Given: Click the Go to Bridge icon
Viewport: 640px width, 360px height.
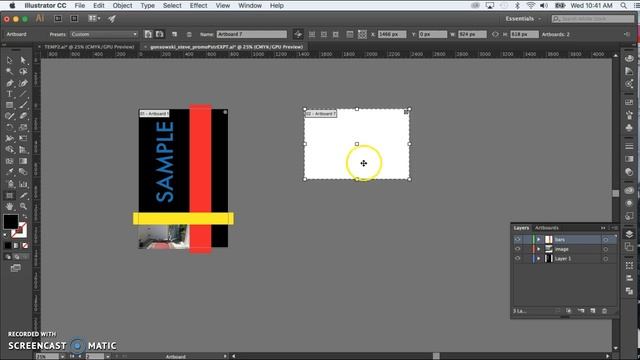Looking at the screenshot, I should coord(58,19).
